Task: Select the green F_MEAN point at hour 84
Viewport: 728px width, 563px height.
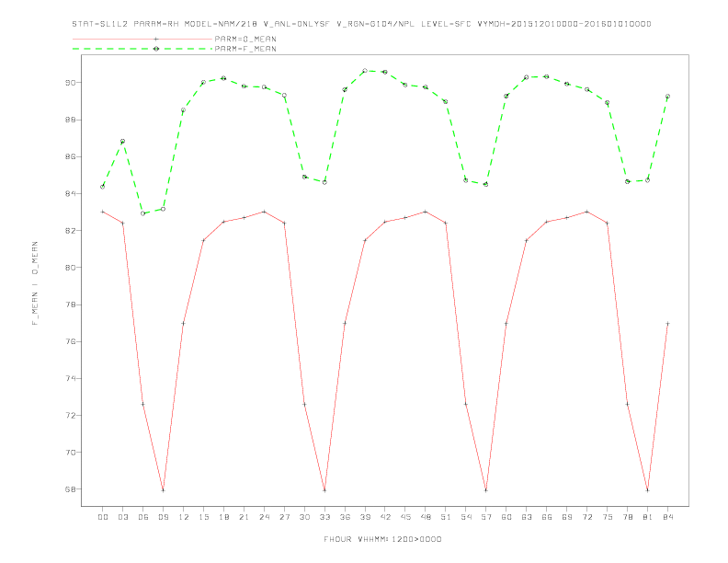Action: [x=667, y=97]
